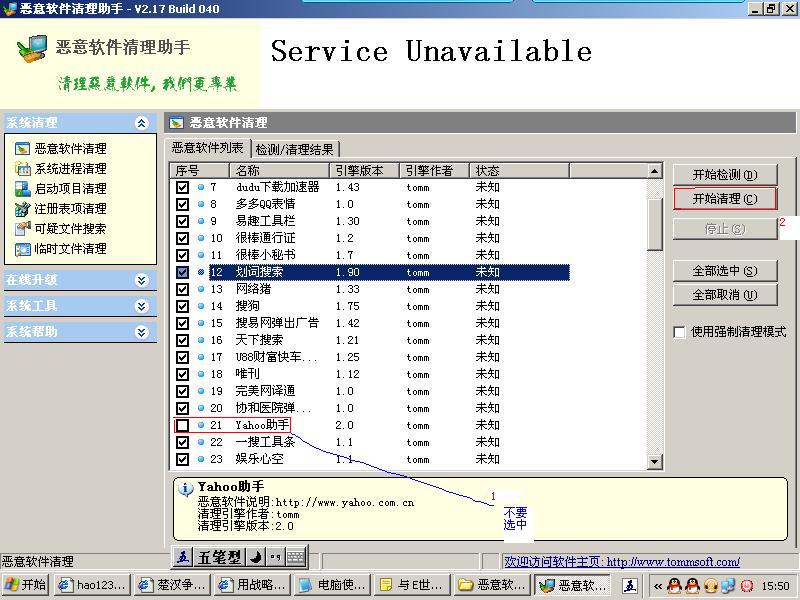This screenshot has height=600, width=800.
Task: Collapse the 系统清理 panel
Action: click(141, 123)
